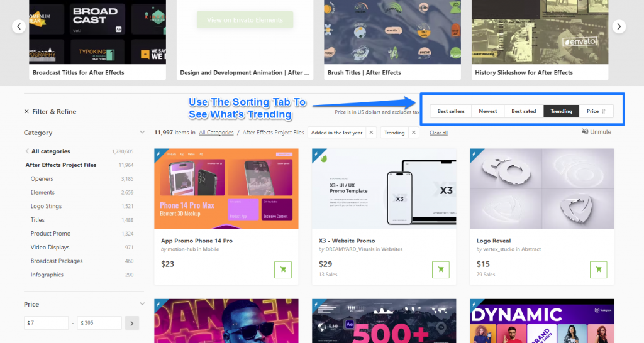The width and height of the screenshot is (644, 343).
Task: Open the Logo Reveal item title
Action: point(494,241)
